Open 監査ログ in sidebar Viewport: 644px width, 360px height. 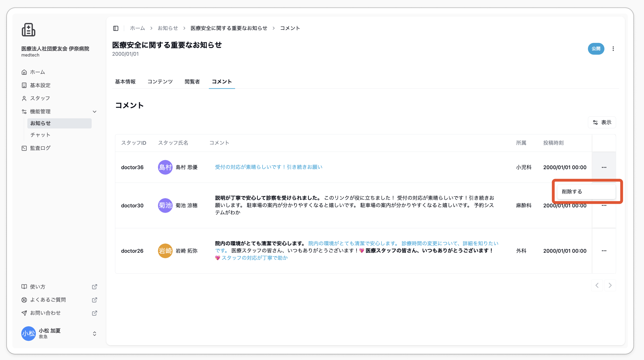[40, 148]
